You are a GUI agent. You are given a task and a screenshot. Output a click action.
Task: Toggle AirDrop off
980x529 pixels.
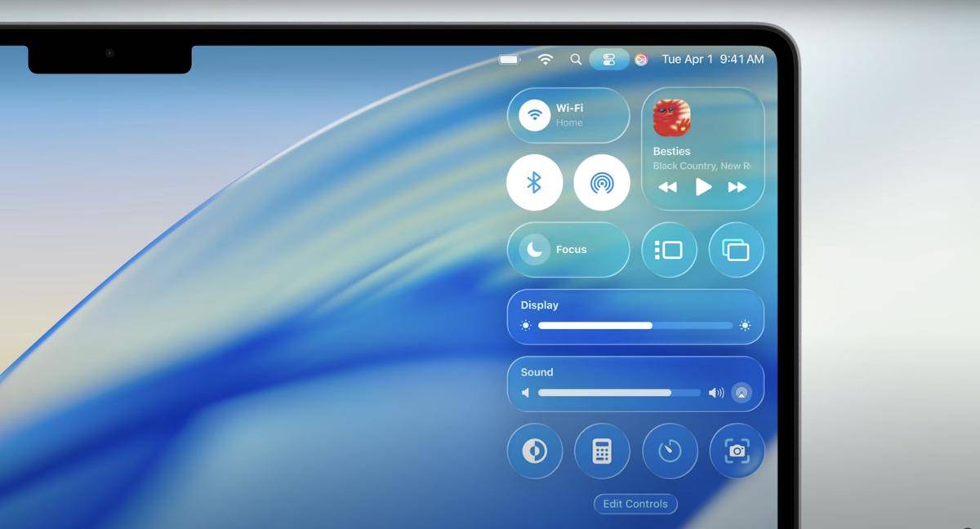click(602, 183)
